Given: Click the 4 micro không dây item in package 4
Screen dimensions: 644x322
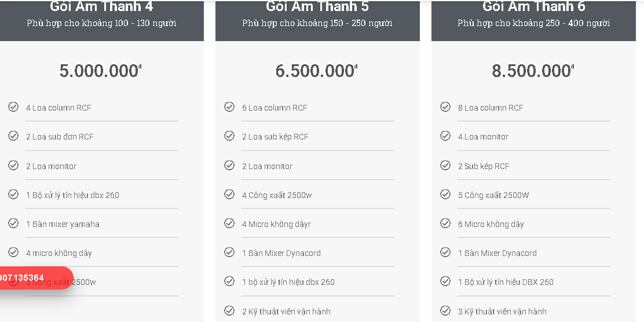Looking at the screenshot, I should tap(59, 253).
